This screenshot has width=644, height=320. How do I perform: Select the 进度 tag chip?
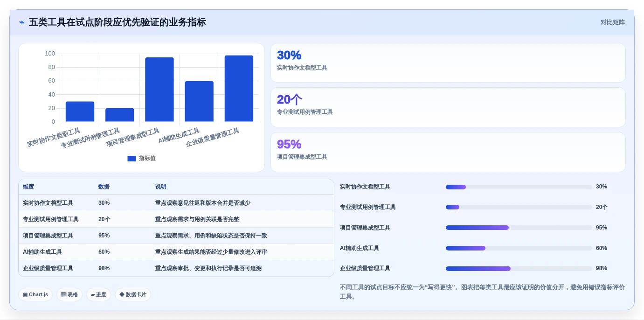click(98, 295)
